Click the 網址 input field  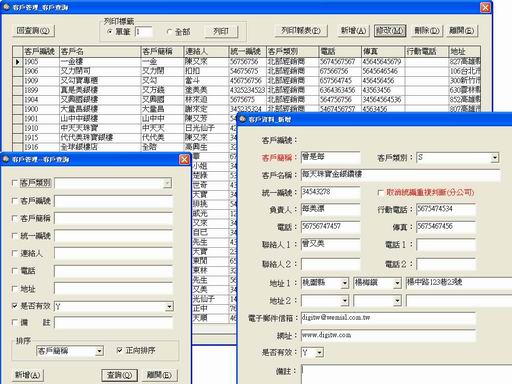388,336
